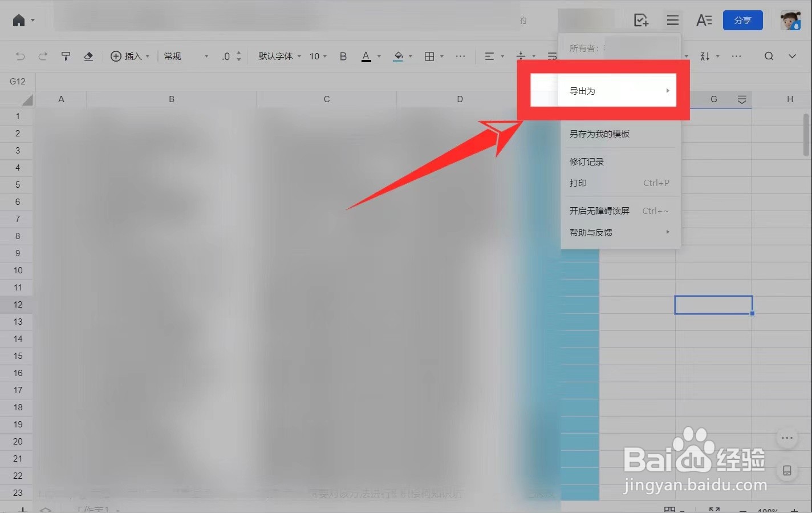Click the round ellipsis floating button

pyautogui.click(x=787, y=438)
